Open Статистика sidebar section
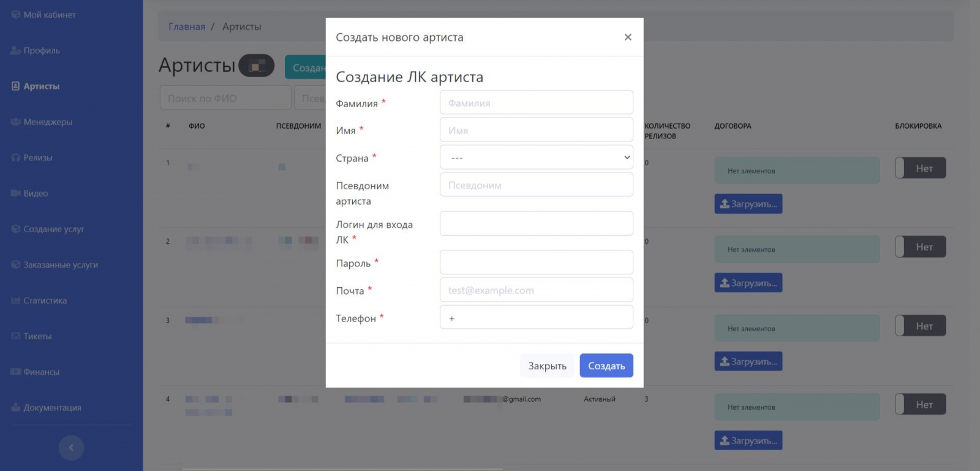Viewport: 980px width, 471px height. coord(45,301)
